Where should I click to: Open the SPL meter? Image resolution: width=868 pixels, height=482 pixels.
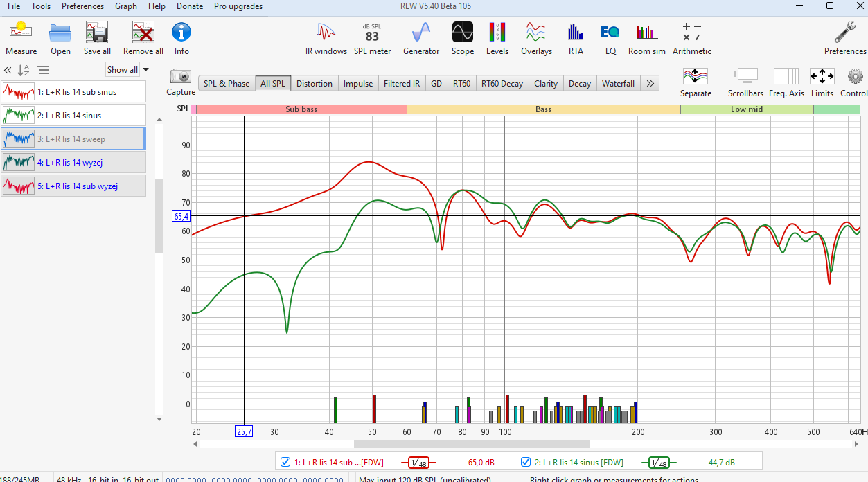pyautogui.click(x=372, y=37)
